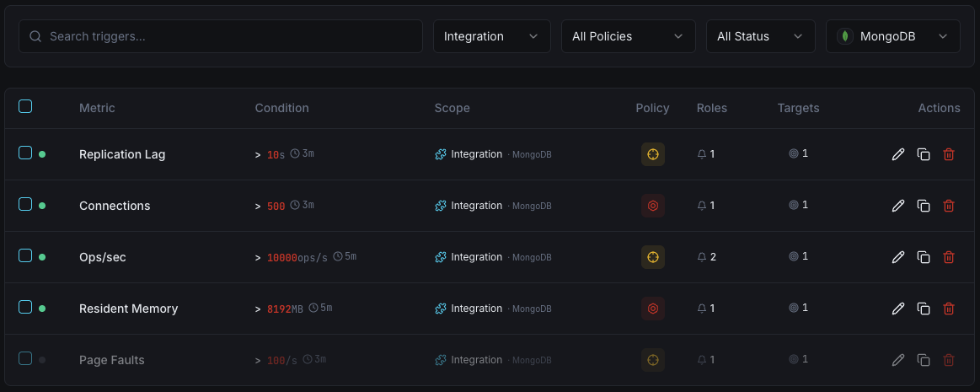Viewport: 980px width, 392px height.
Task: Click the Integration scope label in Connections row
Action: coord(476,206)
